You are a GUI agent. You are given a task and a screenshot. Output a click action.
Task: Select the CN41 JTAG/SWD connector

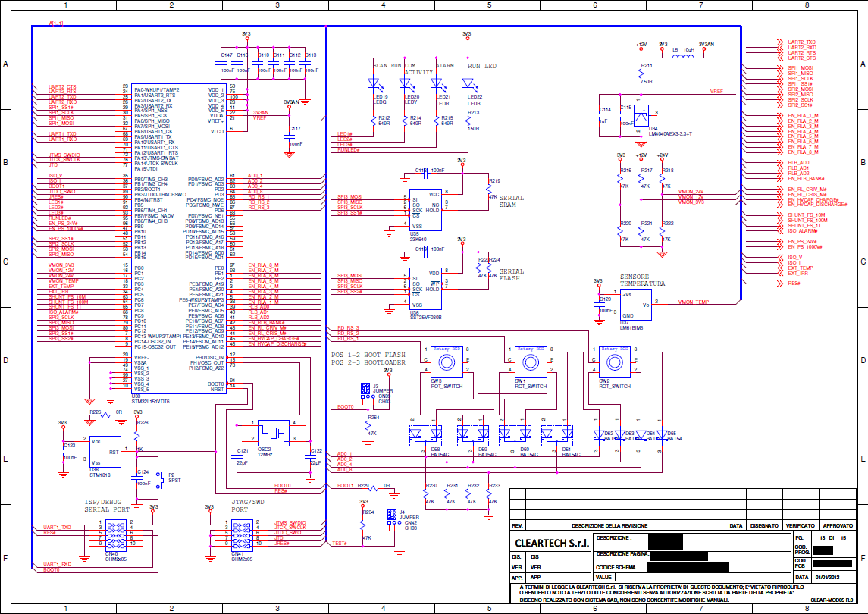(x=243, y=533)
